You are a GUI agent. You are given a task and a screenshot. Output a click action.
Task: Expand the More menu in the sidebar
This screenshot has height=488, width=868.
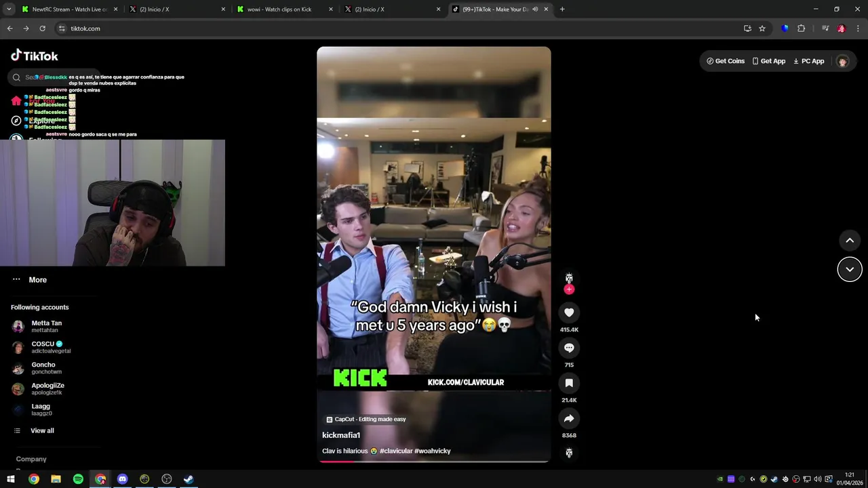[30, 280]
